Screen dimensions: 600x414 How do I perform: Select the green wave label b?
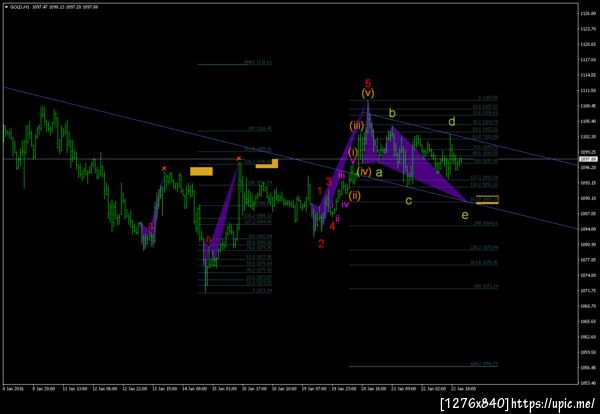pyautogui.click(x=392, y=113)
